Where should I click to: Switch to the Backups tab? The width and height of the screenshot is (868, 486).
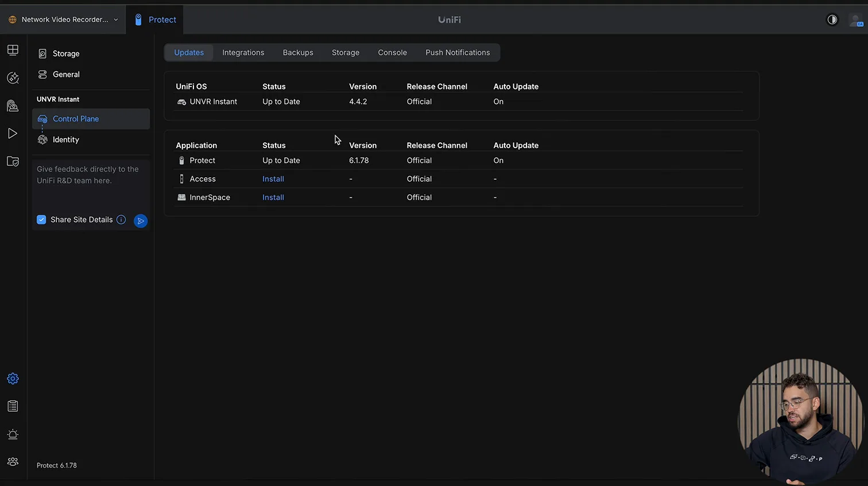tap(298, 52)
